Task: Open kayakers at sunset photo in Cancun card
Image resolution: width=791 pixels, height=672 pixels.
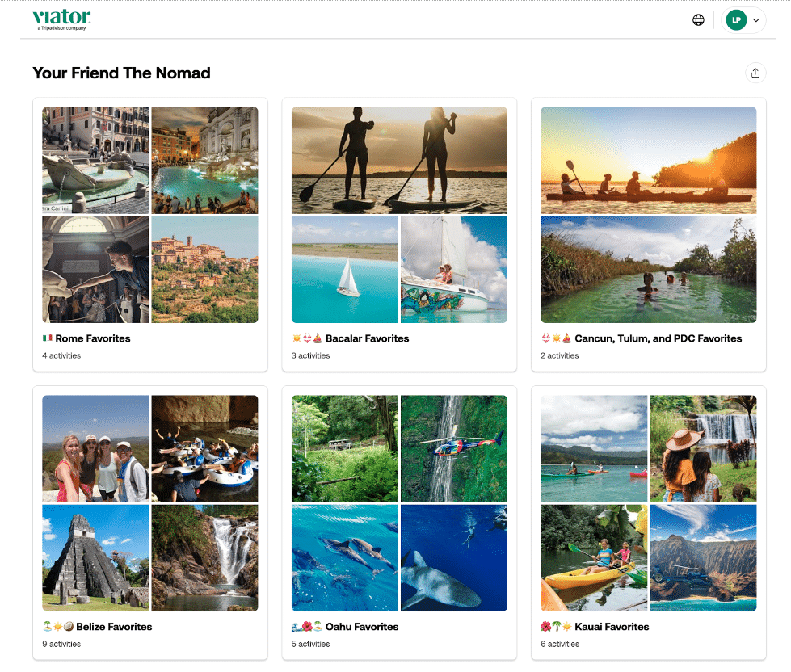Action: 648,160
